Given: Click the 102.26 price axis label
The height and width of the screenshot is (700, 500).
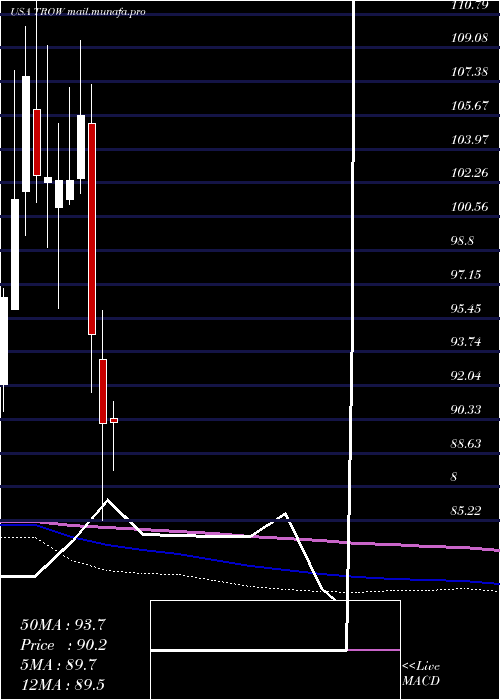Looking at the screenshot, I should 469,173.
